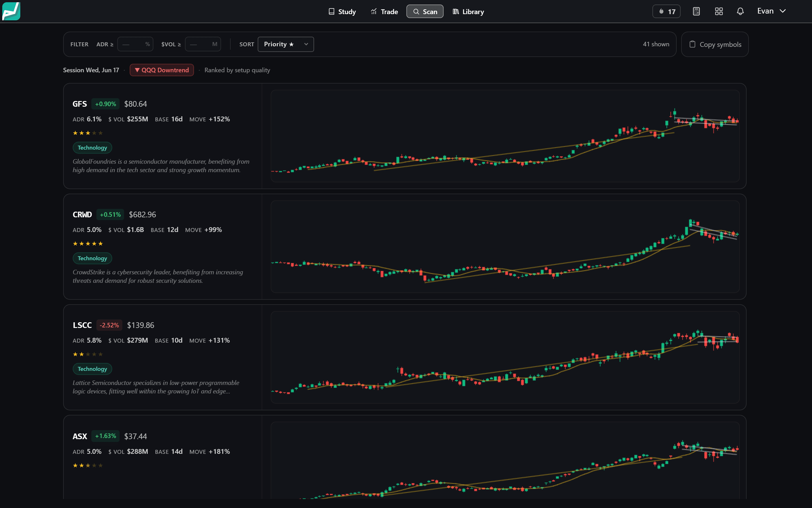
Task: Open the grid layout icon
Action: 719,11
